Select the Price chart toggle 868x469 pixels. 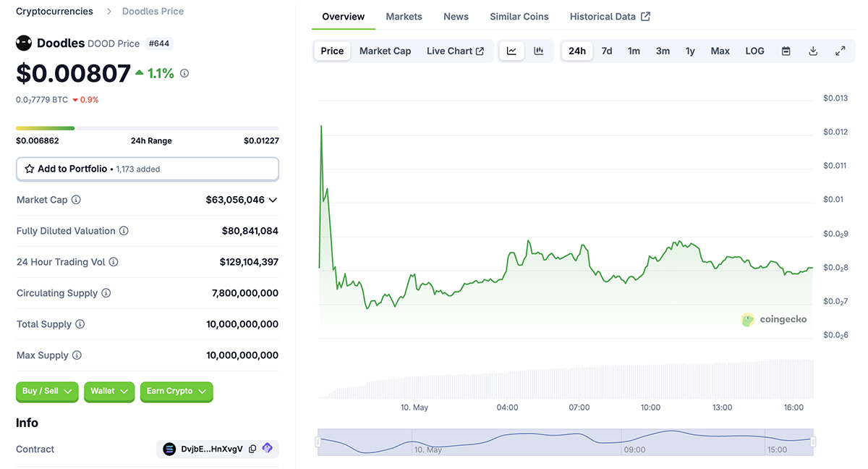332,51
